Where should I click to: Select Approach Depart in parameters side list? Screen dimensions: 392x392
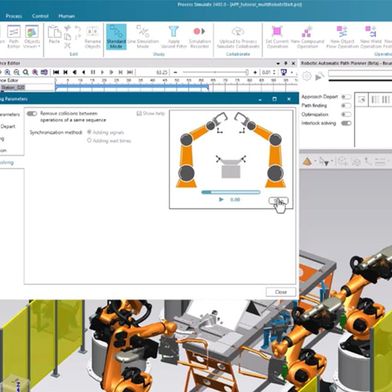8,126
